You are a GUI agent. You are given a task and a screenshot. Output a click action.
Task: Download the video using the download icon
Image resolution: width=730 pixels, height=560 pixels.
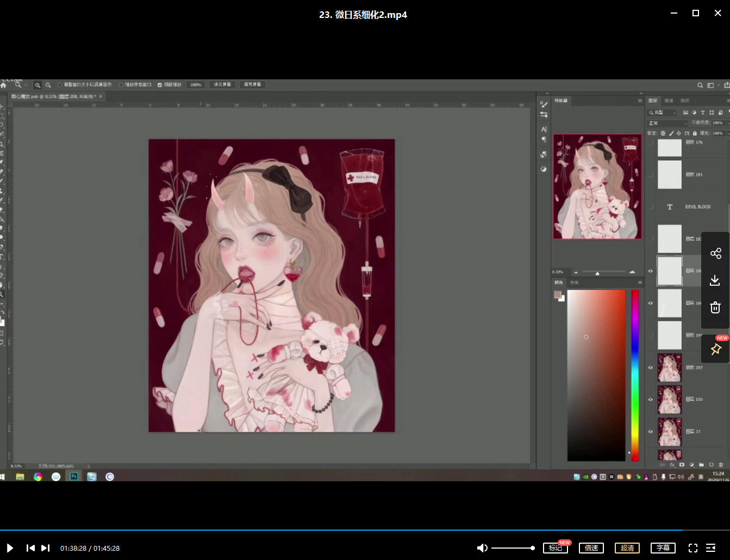coord(715,280)
